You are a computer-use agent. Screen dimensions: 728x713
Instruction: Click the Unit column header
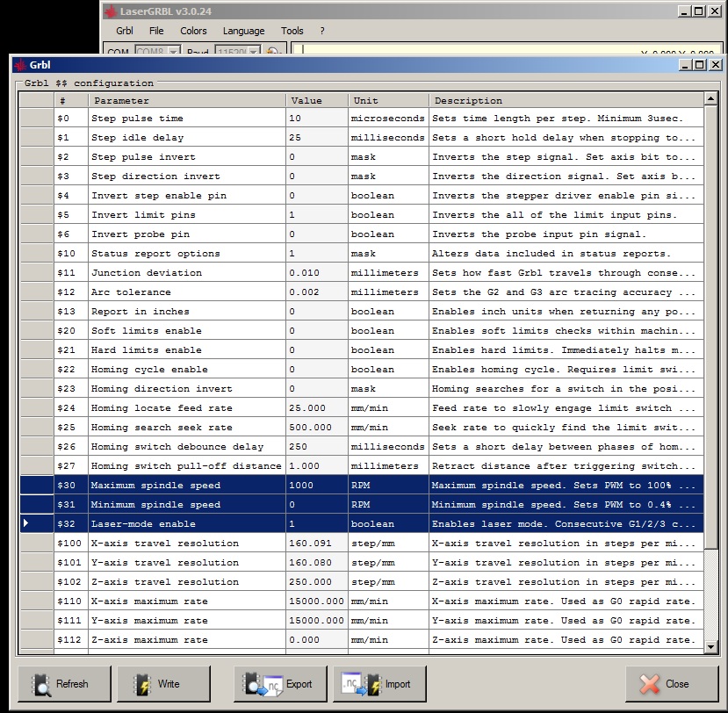tap(389, 100)
